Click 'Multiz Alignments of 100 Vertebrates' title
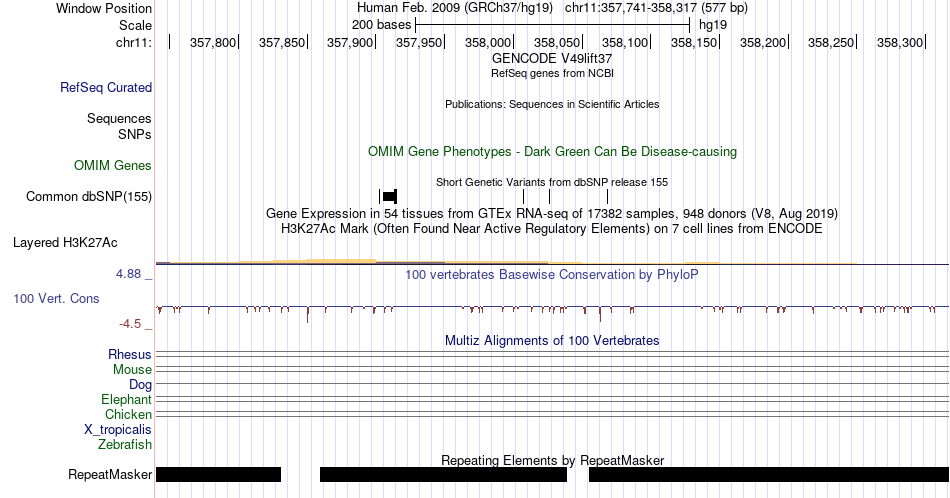This screenshot has width=950, height=498. click(x=552, y=340)
